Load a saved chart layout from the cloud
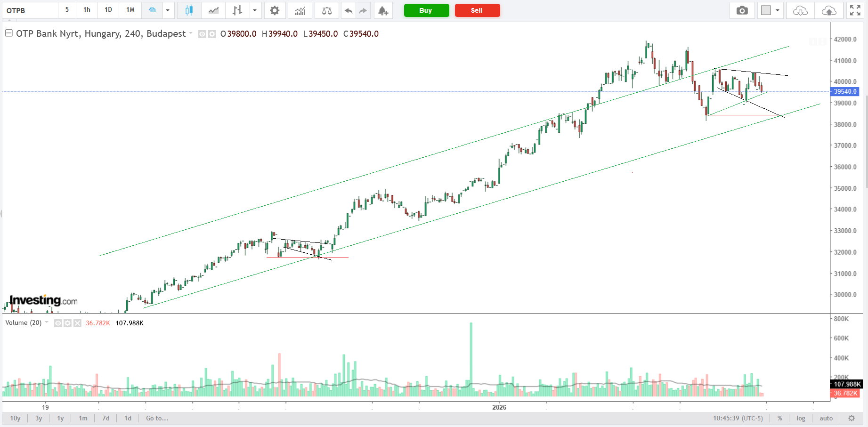 click(x=800, y=10)
